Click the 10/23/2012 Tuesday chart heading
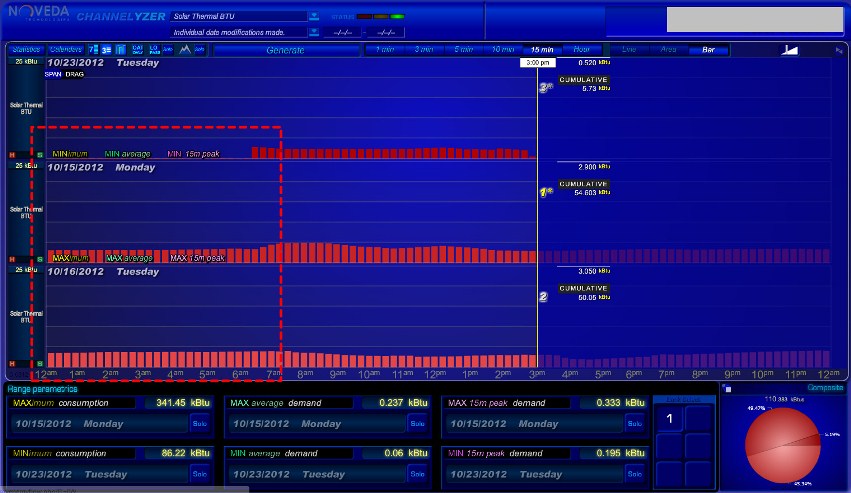851x493 pixels. pyautogui.click(x=103, y=63)
